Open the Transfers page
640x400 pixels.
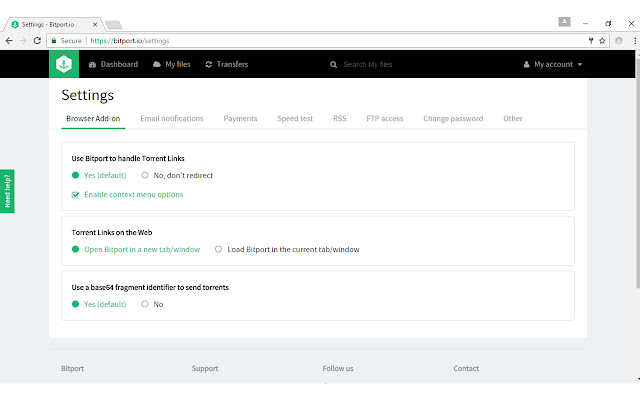point(227,64)
